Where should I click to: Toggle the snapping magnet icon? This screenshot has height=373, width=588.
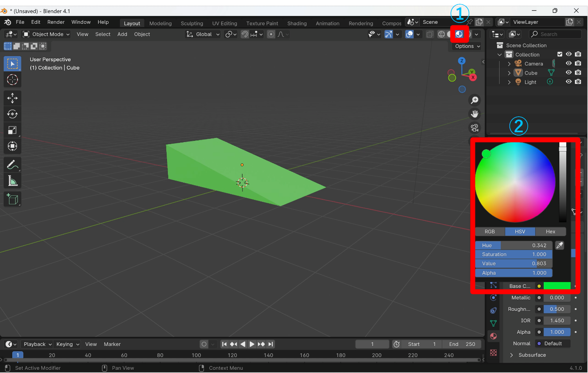point(245,34)
